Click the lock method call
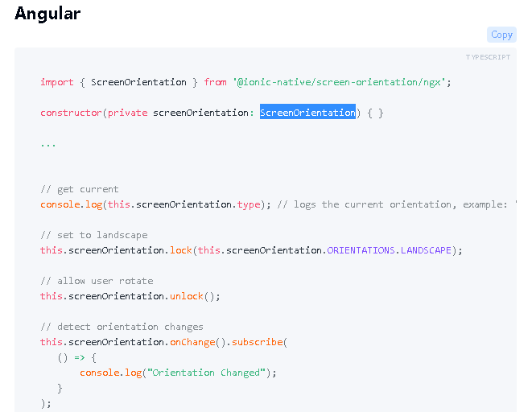Viewport: 532px width, 412px height. pos(181,250)
